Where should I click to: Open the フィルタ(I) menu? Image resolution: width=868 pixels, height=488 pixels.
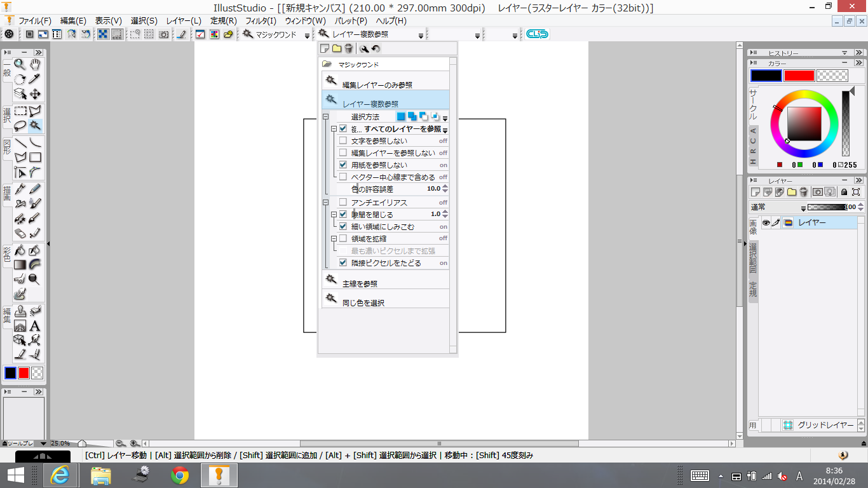[x=261, y=20]
